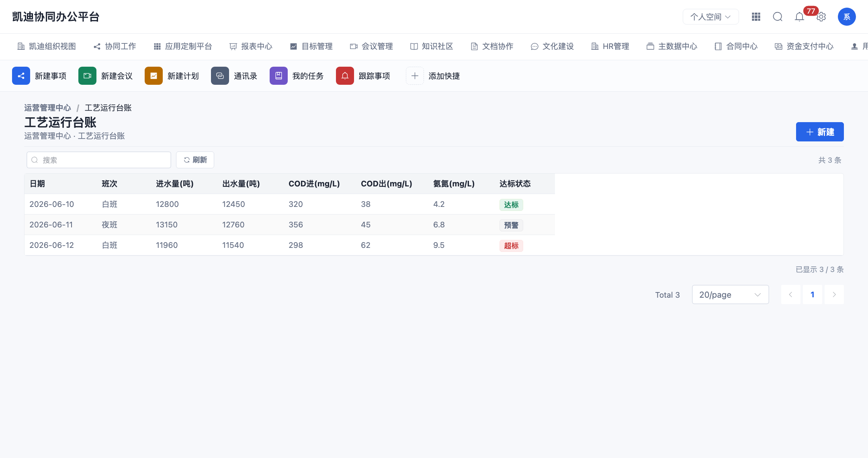Screen dimensions: 868x458
Task: Open the blue user avatar menu
Action: coord(847,17)
